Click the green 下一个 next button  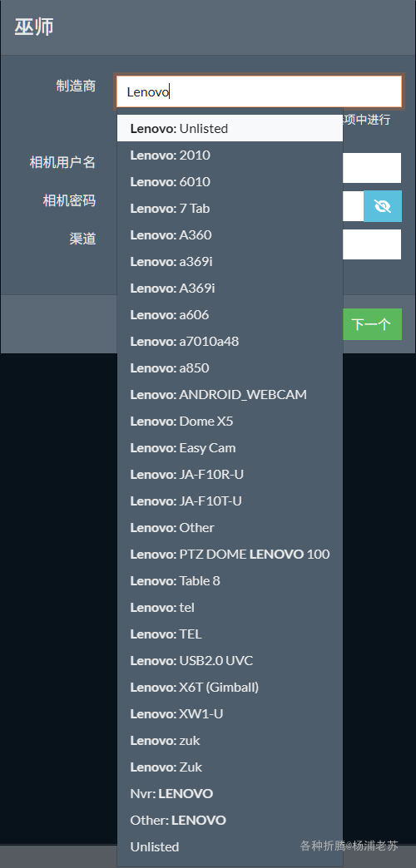(372, 324)
